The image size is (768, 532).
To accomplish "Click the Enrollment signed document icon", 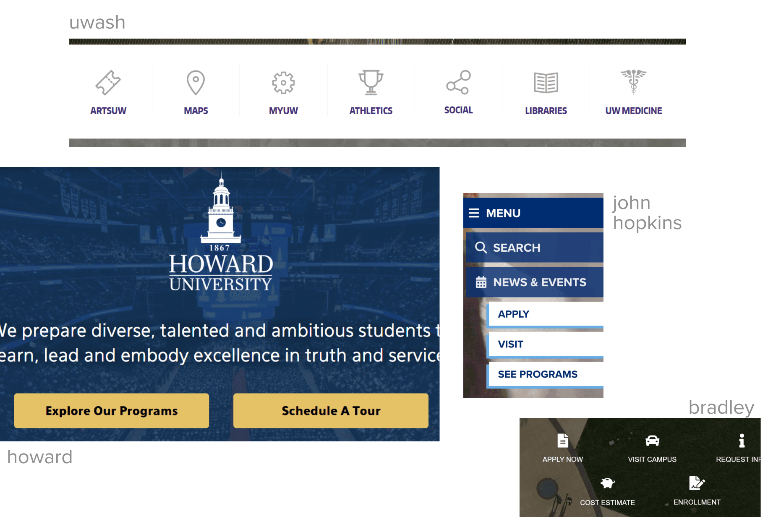I will coord(697,483).
